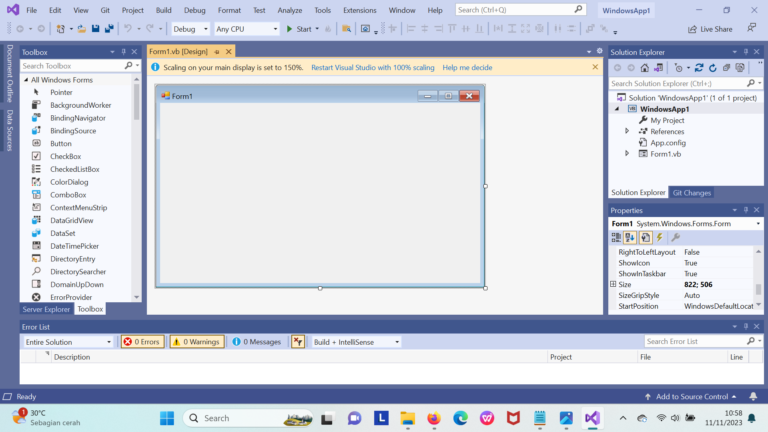
Task: Click the Live Share icon
Action: click(692, 29)
